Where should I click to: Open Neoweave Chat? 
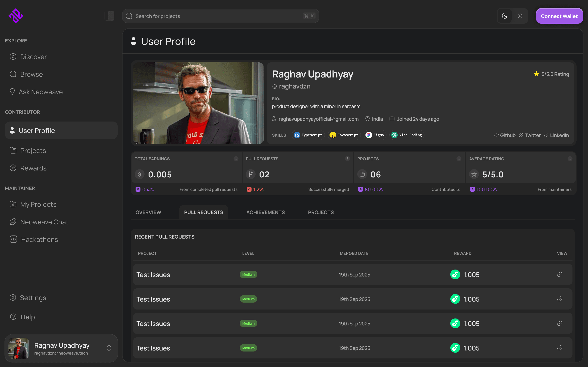pos(44,222)
